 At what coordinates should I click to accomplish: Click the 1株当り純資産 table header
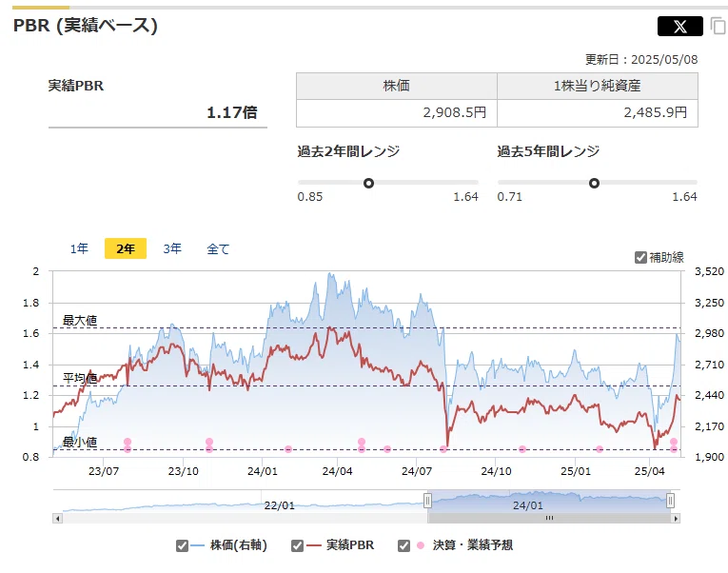tap(598, 86)
